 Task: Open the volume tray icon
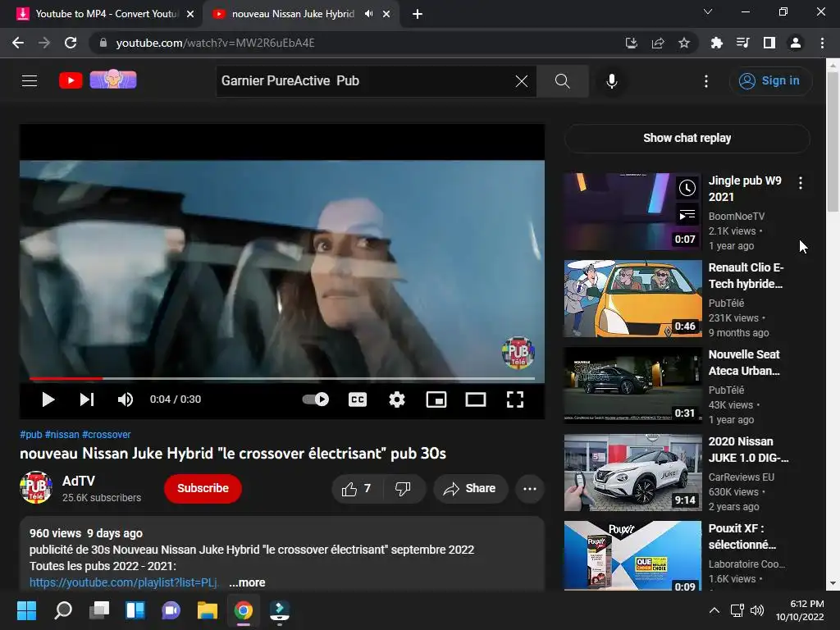[757, 610]
